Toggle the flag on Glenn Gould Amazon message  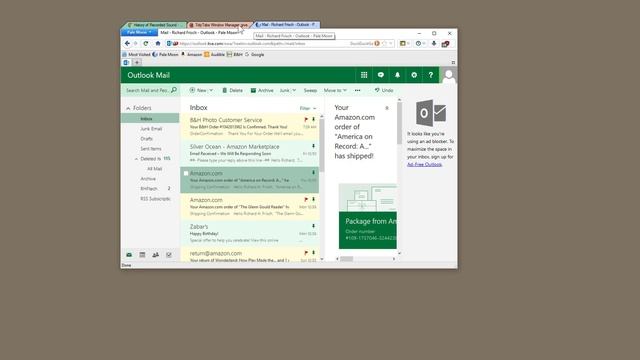(x=306, y=200)
